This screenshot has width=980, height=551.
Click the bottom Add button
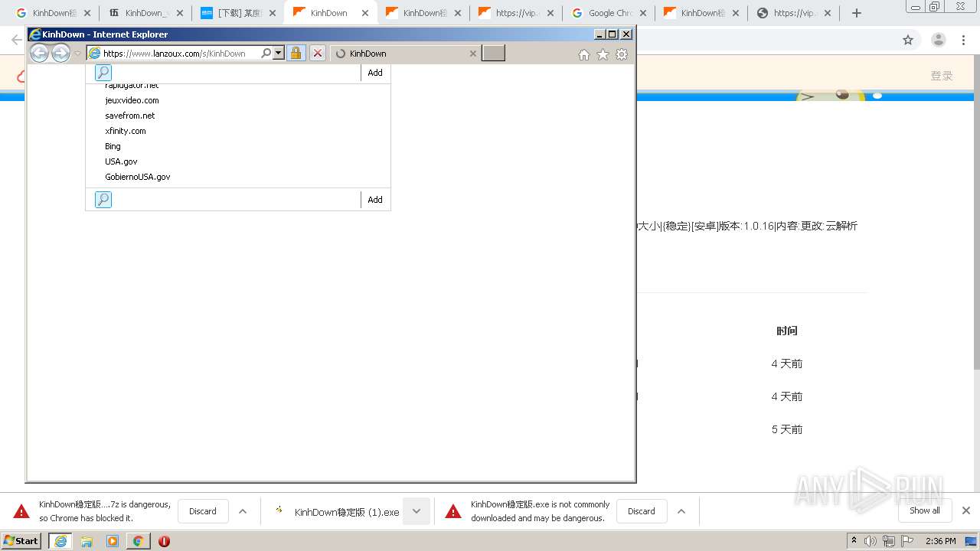coord(375,200)
